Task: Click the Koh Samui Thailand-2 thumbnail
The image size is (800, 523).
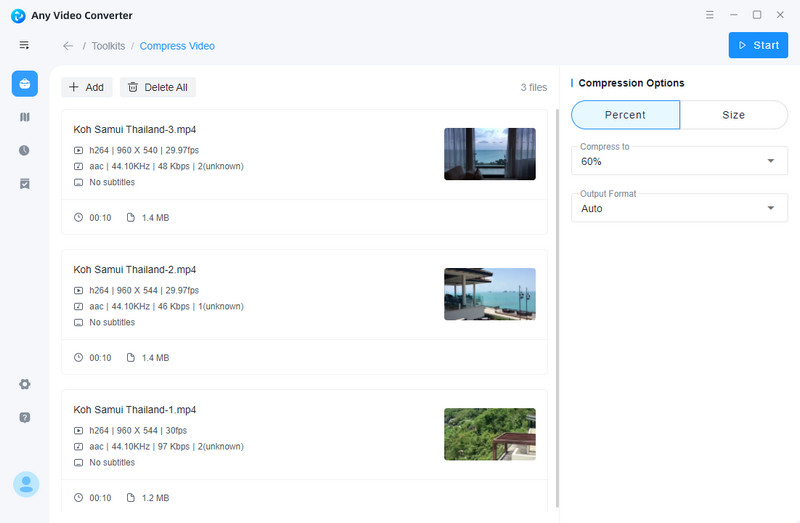Action: [490, 294]
